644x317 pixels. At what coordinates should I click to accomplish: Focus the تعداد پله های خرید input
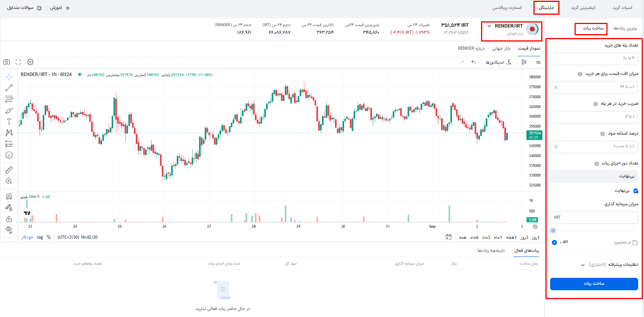[594, 58]
